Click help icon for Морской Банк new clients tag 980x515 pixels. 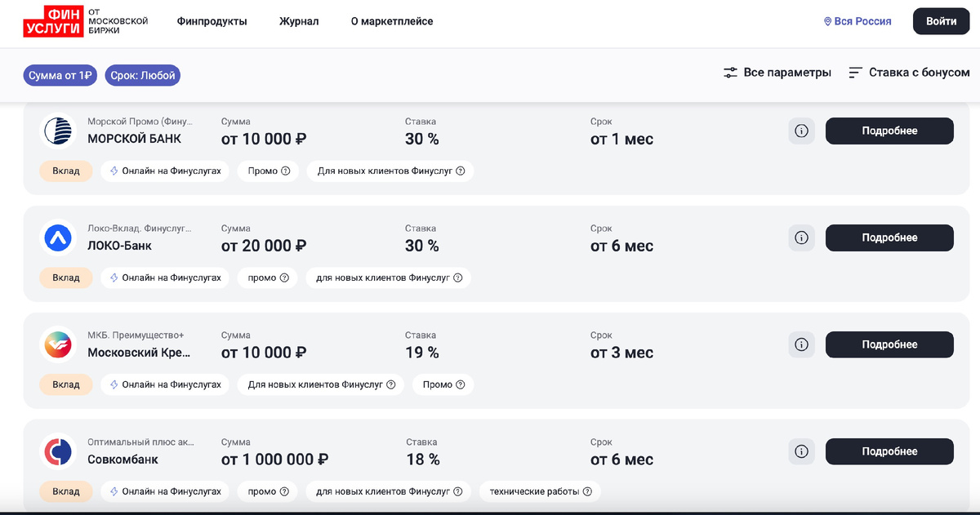pyautogui.click(x=460, y=171)
